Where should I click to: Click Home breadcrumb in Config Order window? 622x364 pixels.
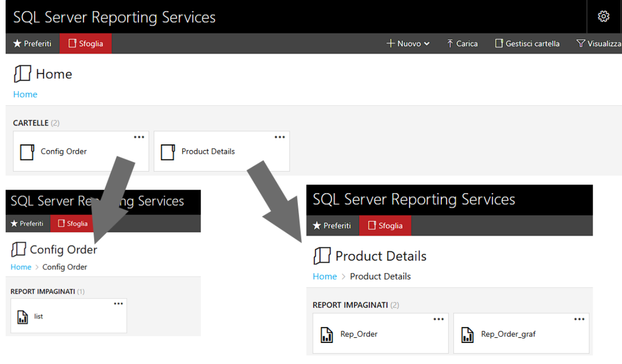click(21, 267)
